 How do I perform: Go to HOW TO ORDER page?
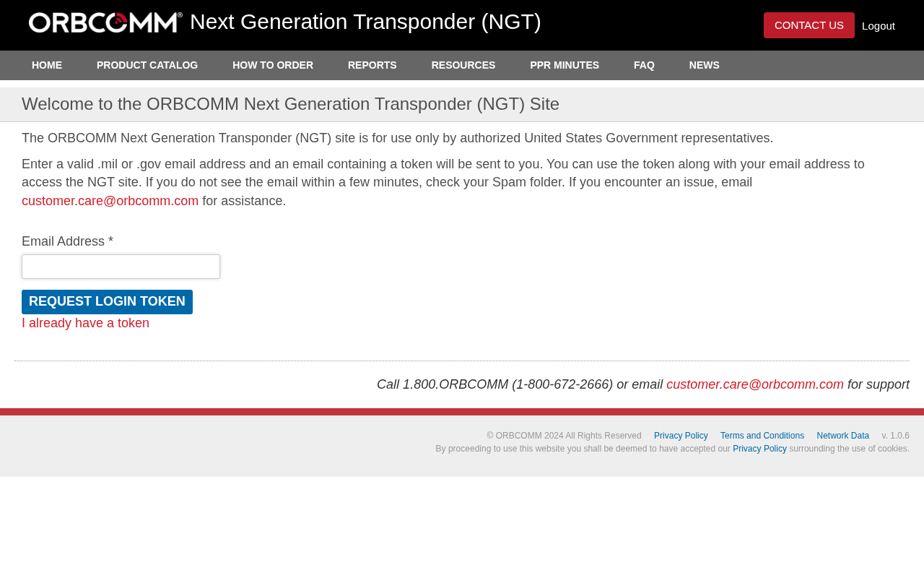pos(273,65)
